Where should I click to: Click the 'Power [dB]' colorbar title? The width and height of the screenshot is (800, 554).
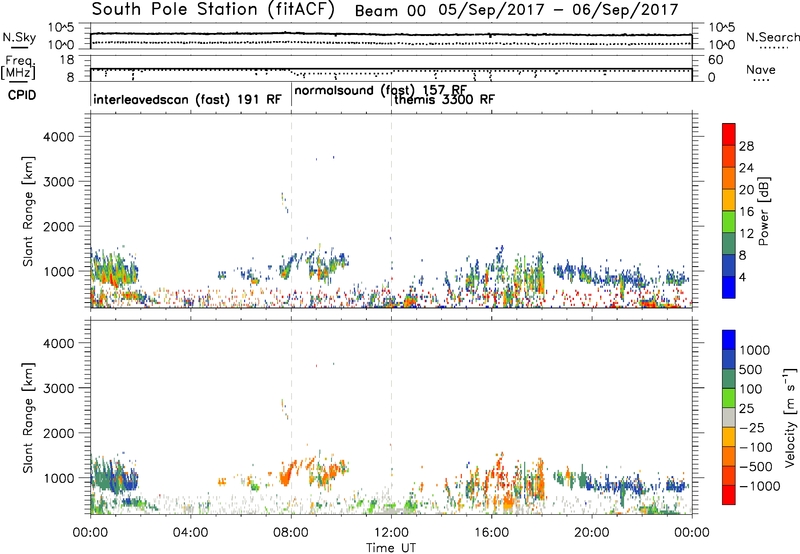point(764,211)
